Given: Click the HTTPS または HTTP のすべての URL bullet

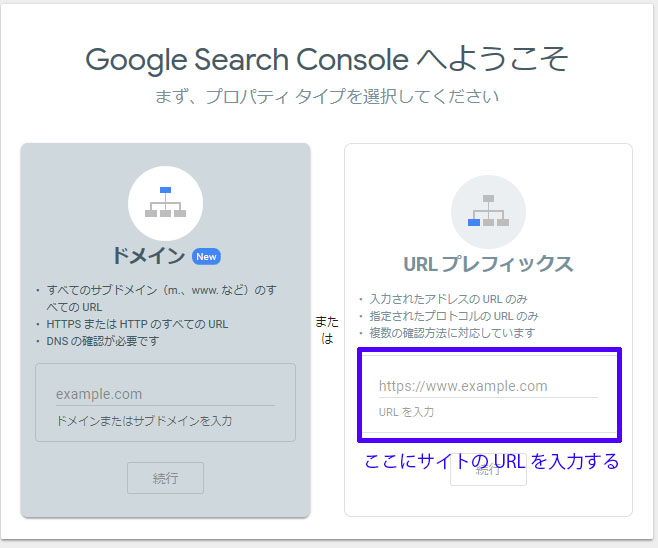Looking at the screenshot, I should point(138,324).
